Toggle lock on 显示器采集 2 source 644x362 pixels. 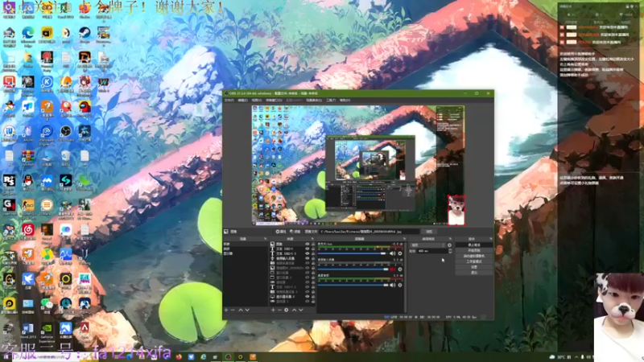click(x=313, y=297)
